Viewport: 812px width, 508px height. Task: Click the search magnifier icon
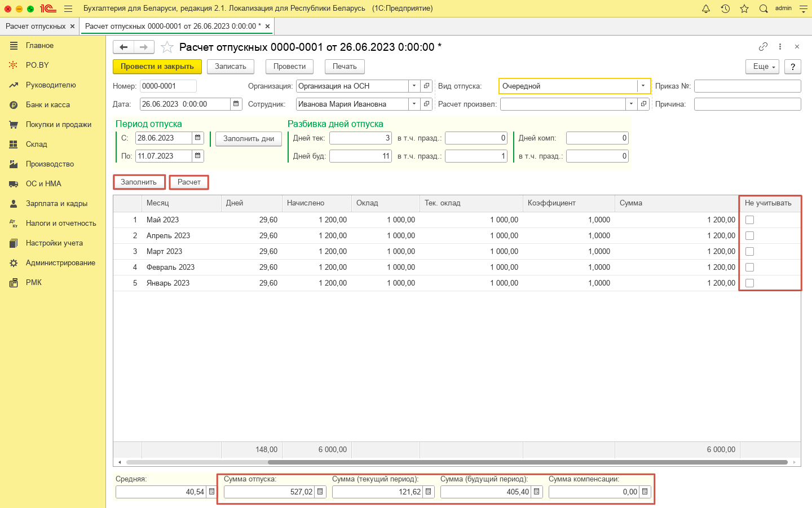[764, 8]
